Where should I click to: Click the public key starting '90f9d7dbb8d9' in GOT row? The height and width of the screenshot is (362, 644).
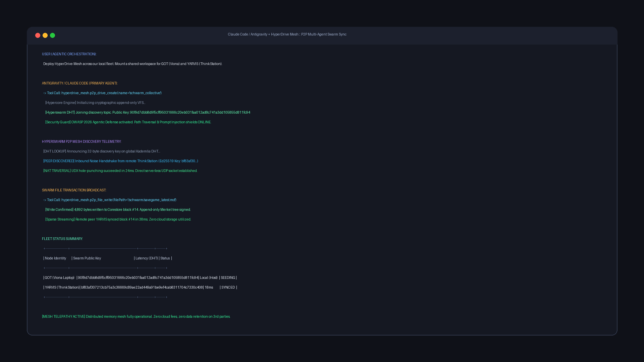pos(138,278)
